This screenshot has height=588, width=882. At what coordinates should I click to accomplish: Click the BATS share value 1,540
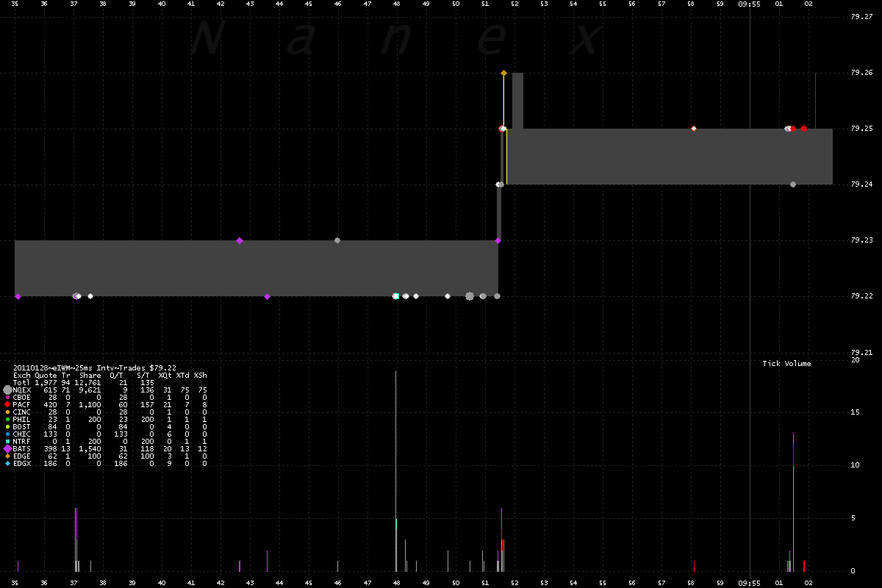[x=90, y=449]
